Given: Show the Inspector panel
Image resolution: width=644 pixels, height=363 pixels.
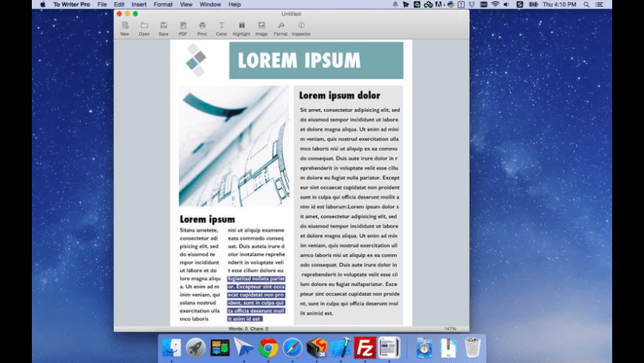Looking at the screenshot, I should tap(301, 28).
